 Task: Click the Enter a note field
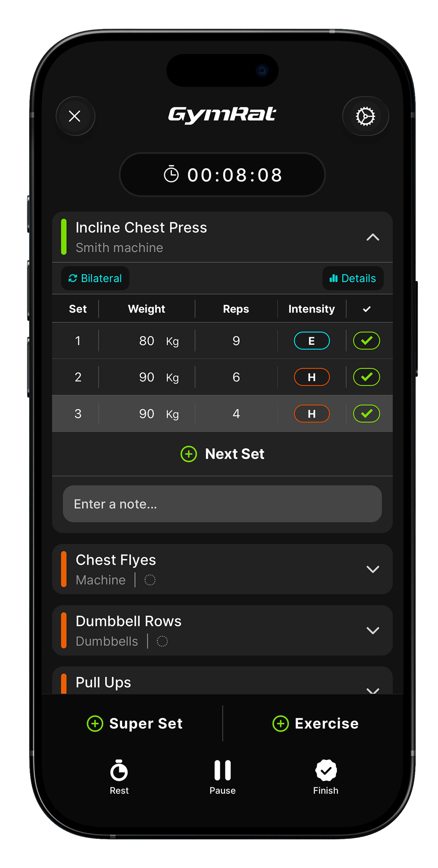(222, 504)
